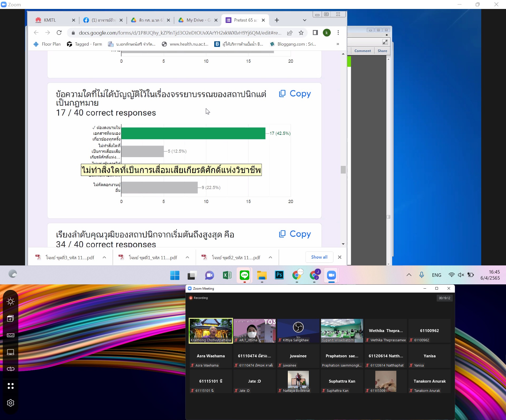
Task: Open Excel from the taskbar
Action: (x=227, y=275)
